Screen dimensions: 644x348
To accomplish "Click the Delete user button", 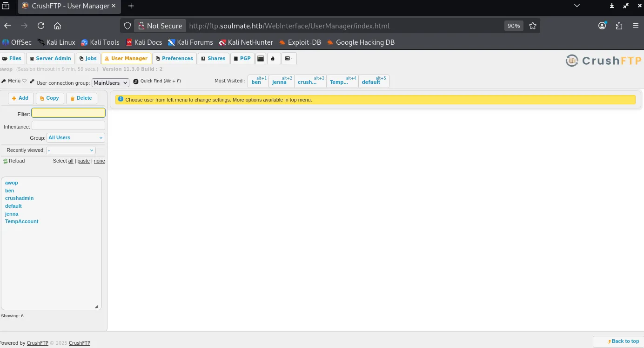I will 81,98.
